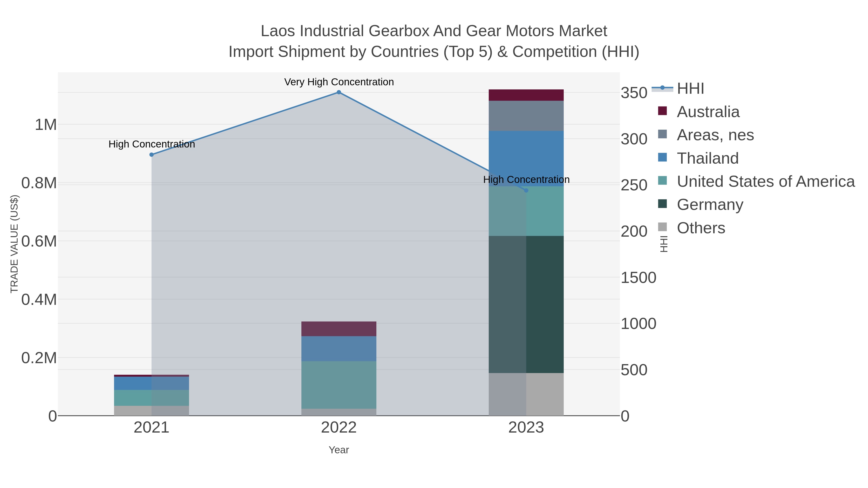Click the 0.6M left axis tick label
Image resolution: width=868 pixels, height=488 pixels.
pos(39,241)
